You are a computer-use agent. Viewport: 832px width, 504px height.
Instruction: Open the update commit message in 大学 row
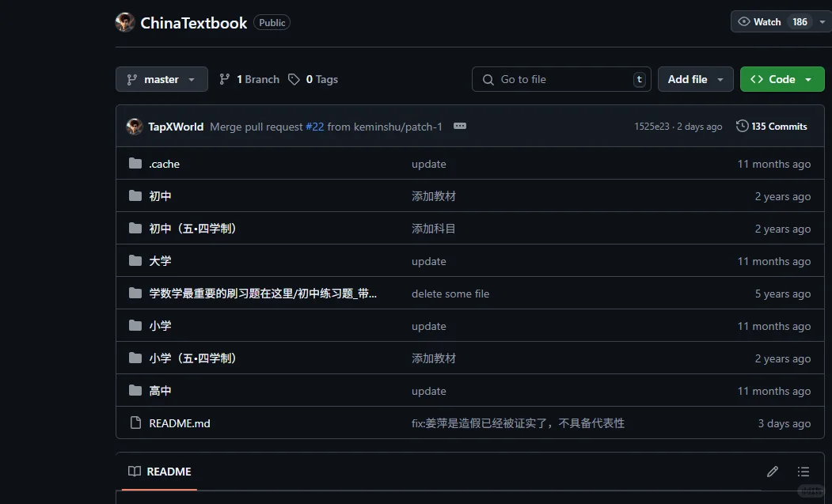(429, 262)
